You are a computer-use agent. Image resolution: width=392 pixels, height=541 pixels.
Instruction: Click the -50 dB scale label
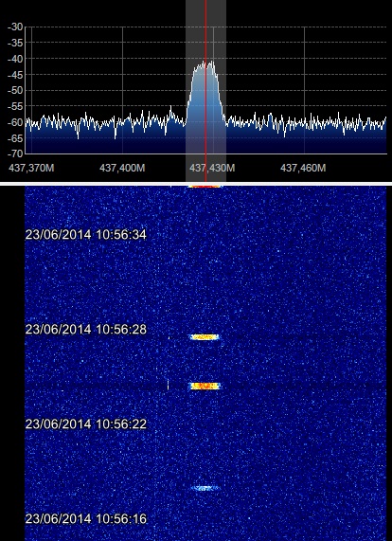pos(15,90)
